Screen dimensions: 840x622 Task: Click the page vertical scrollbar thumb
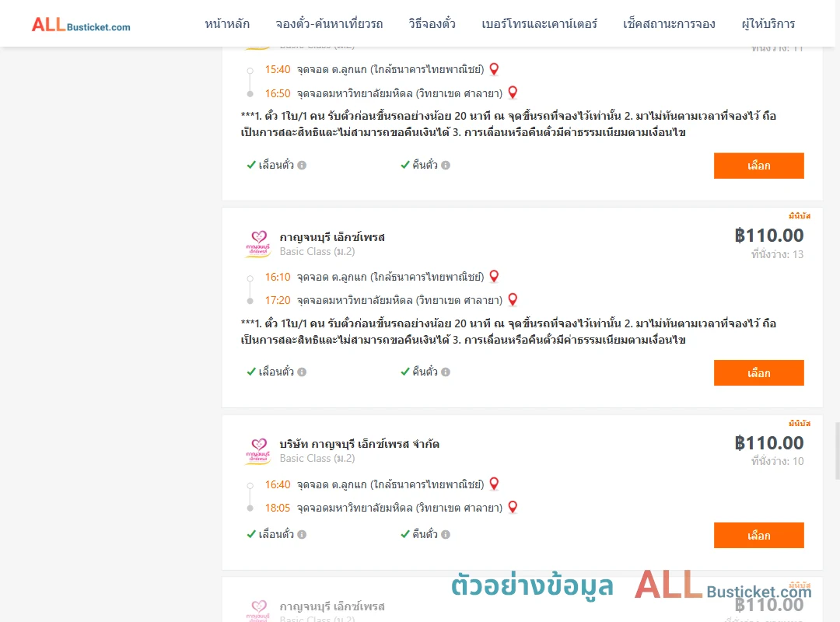[x=837, y=451]
